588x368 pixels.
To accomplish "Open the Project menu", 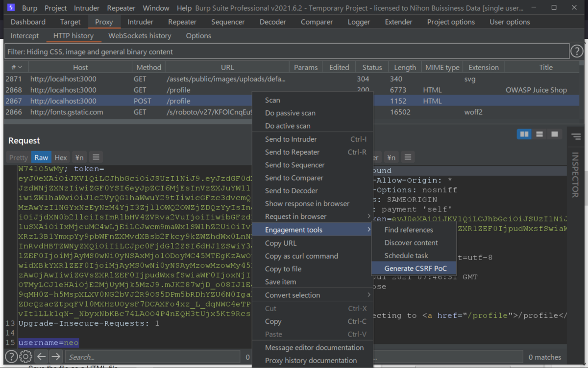I will tap(55, 8).
